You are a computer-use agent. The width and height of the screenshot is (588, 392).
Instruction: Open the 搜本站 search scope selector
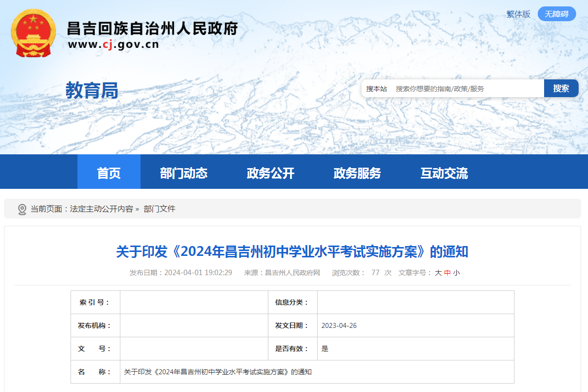pos(376,89)
